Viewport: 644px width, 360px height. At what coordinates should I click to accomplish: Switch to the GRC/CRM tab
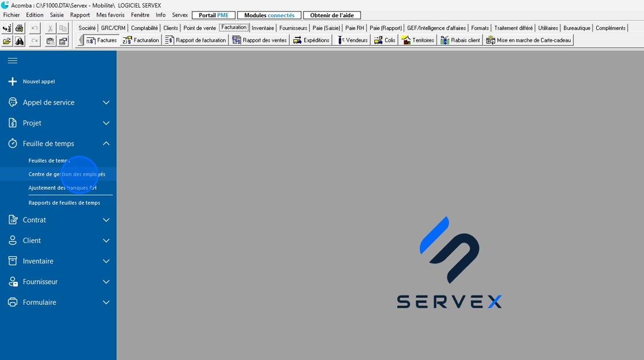pos(113,28)
